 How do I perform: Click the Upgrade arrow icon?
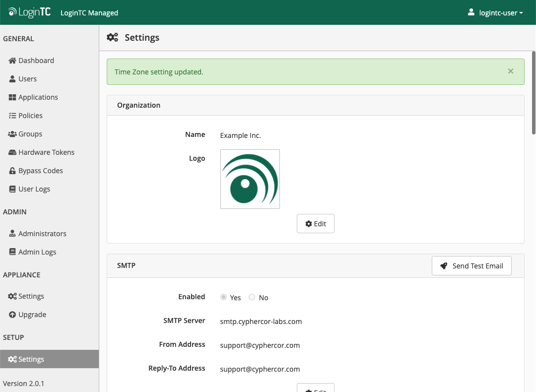click(12, 315)
